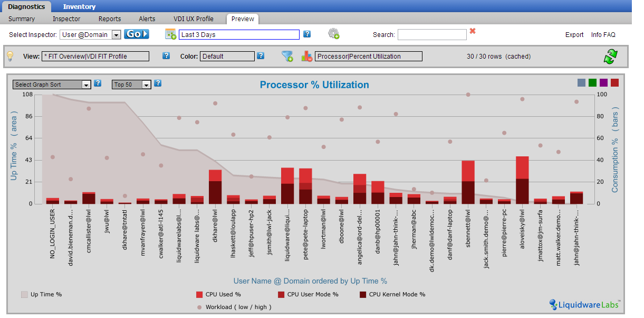The height and width of the screenshot is (318, 644).
Task: Click the bar chart metric icon
Action: (x=307, y=56)
